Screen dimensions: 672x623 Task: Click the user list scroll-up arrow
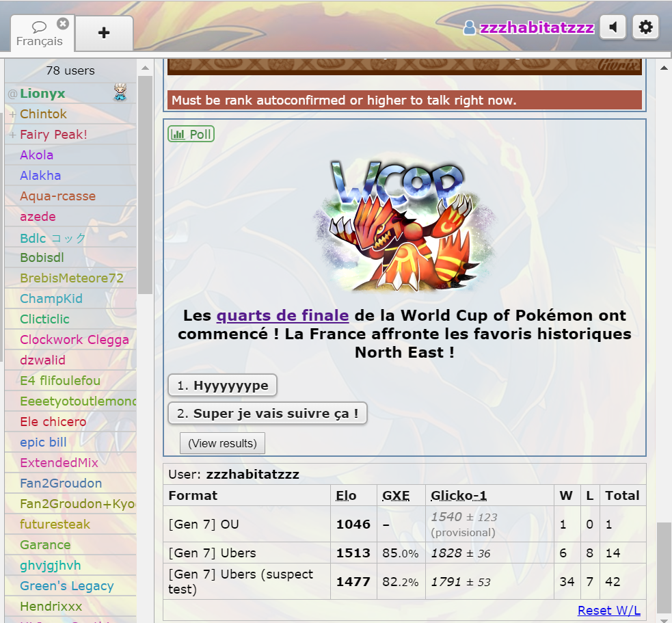coord(146,68)
